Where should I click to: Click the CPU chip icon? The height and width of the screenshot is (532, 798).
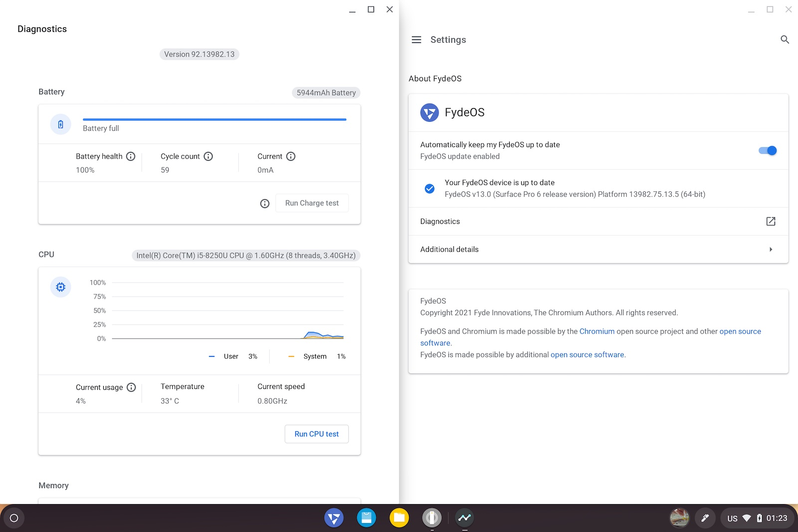61,287
